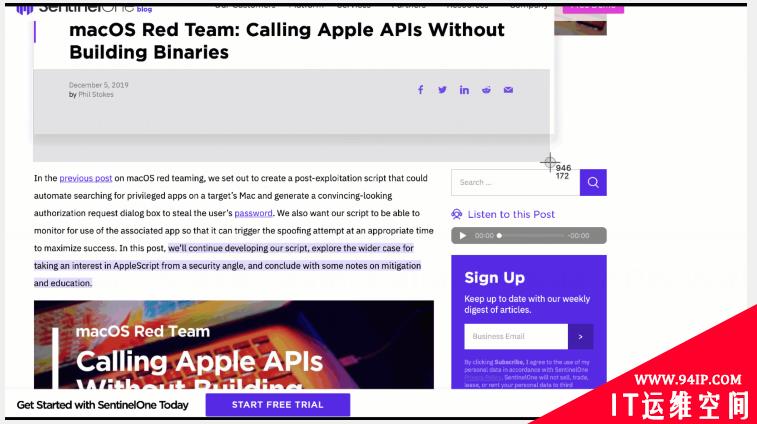Play the audio version of the post
Image resolution: width=757 pixels, height=424 pixels.
point(463,236)
